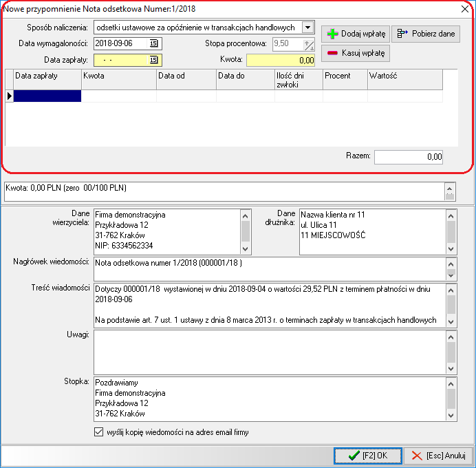Click the green plus Dodaj wpłatę button

point(354,34)
